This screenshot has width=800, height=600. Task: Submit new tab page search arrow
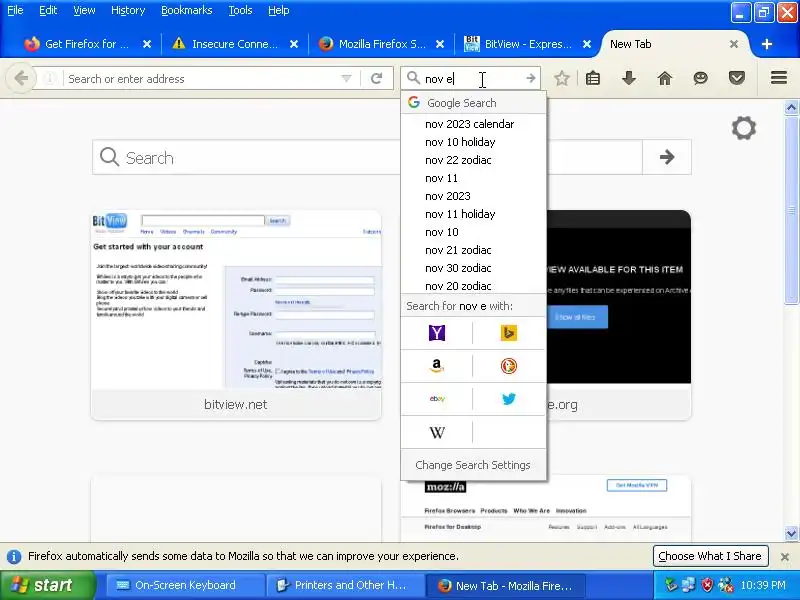(667, 157)
